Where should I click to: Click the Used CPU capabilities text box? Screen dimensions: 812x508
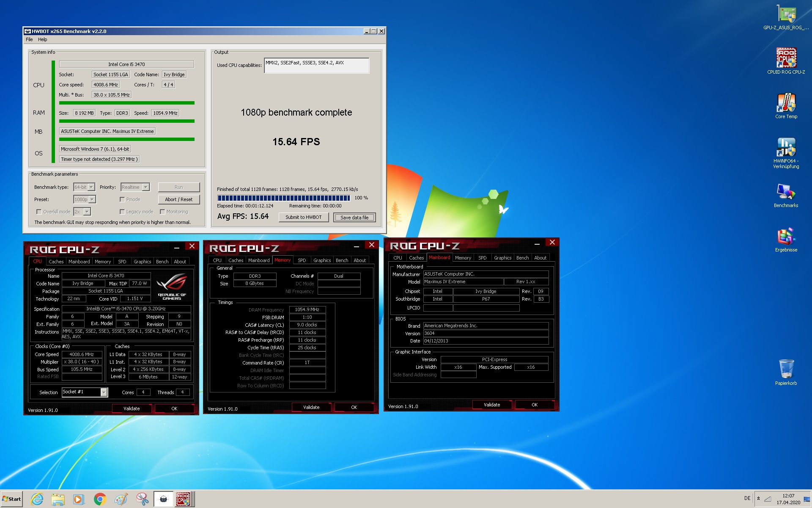(316, 65)
